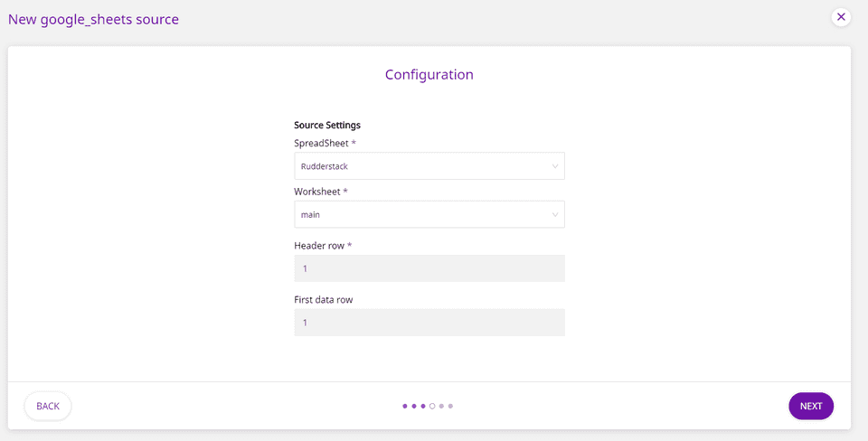Click the hollow current step dot

tap(432, 406)
